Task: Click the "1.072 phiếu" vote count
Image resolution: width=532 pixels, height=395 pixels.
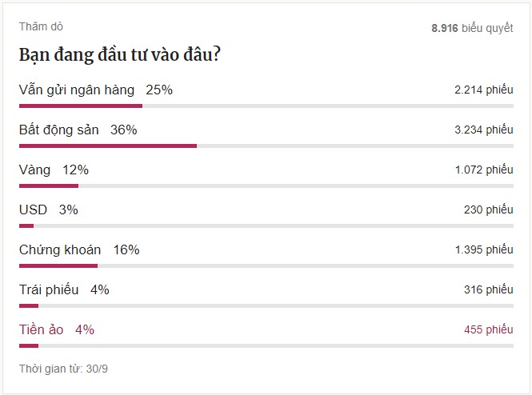Action: tap(483, 170)
